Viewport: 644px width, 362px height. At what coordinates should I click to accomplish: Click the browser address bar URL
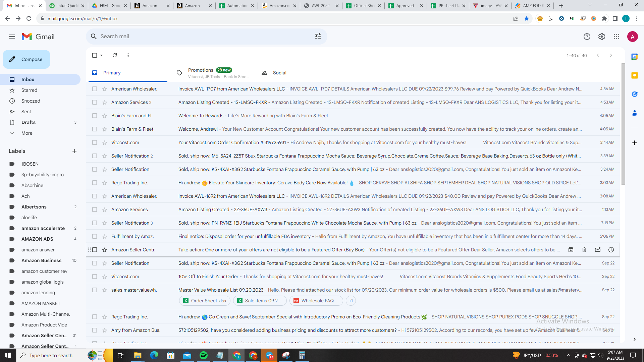pyautogui.click(x=83, y=18)
